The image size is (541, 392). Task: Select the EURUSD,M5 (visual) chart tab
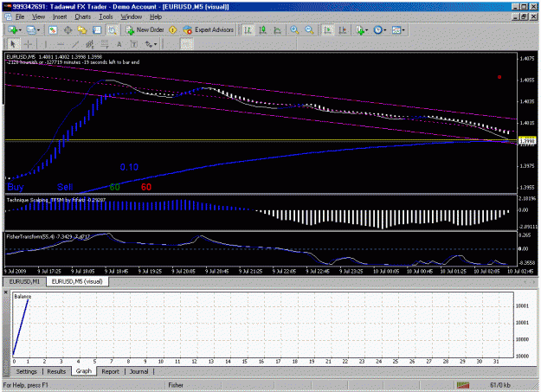(x=77, y=281)
